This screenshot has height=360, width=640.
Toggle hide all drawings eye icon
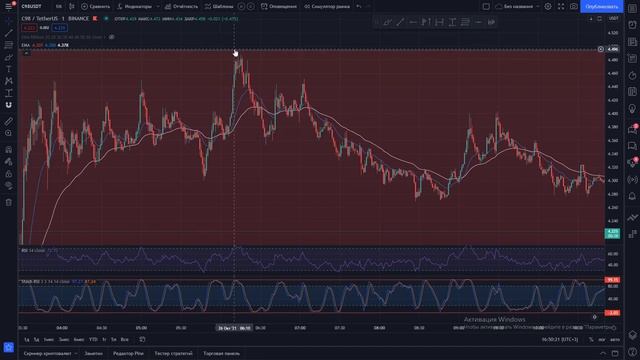(9, 186)
